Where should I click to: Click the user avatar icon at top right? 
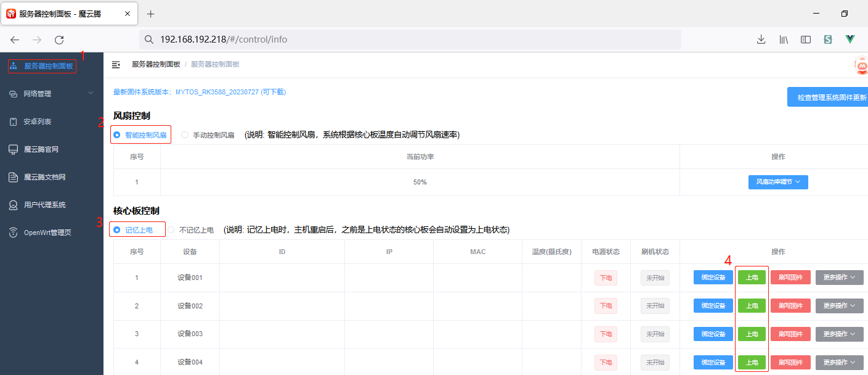tap(861, 65)
